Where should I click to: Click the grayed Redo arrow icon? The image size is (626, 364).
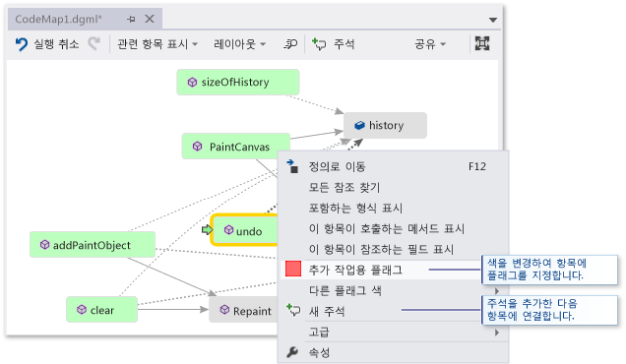(94, 43)
